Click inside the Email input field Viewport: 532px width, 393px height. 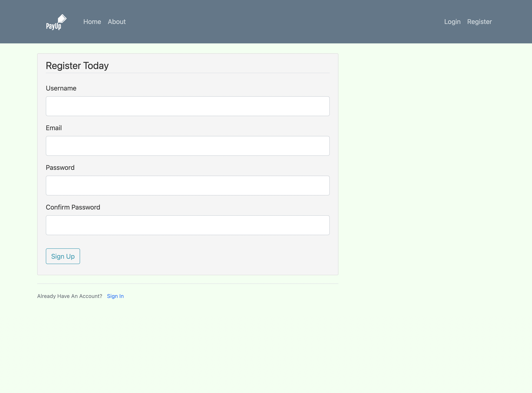point(187,146)
